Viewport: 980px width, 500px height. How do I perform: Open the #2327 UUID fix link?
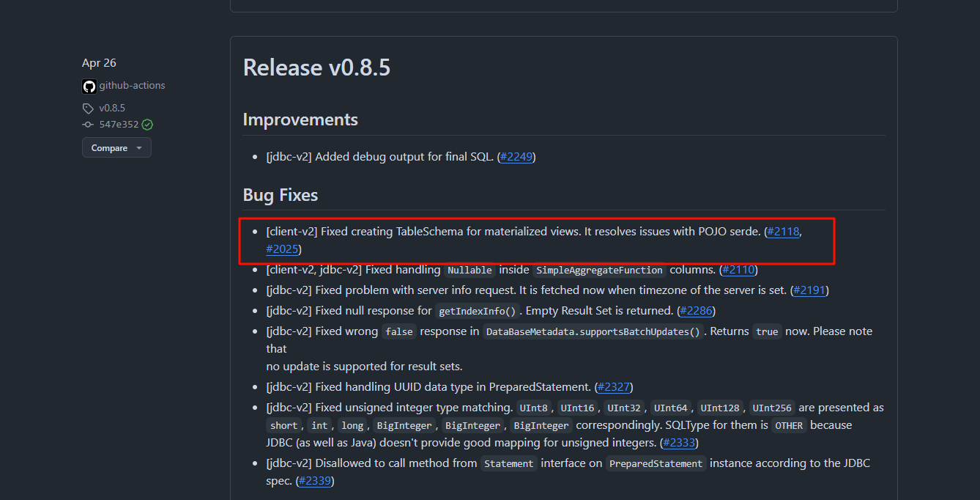coord(613,387)
